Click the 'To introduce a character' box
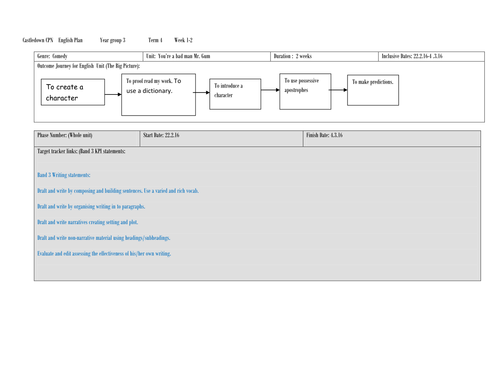The image size is (500, 386). [235, 94]
